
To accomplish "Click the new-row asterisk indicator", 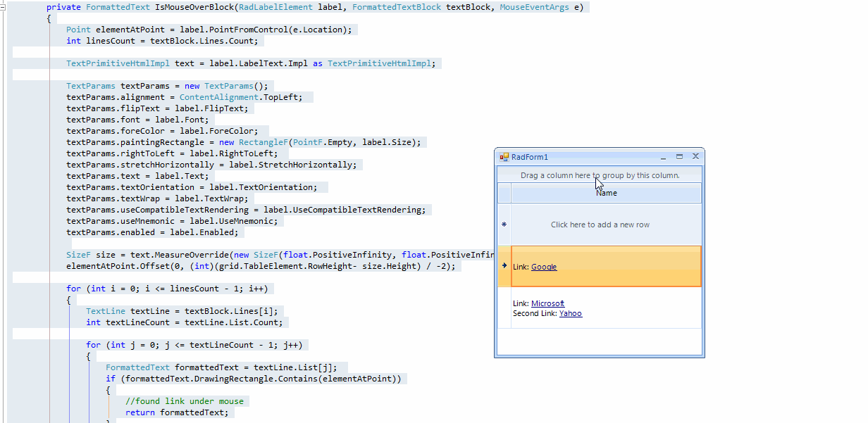I will tap(504, 225).
